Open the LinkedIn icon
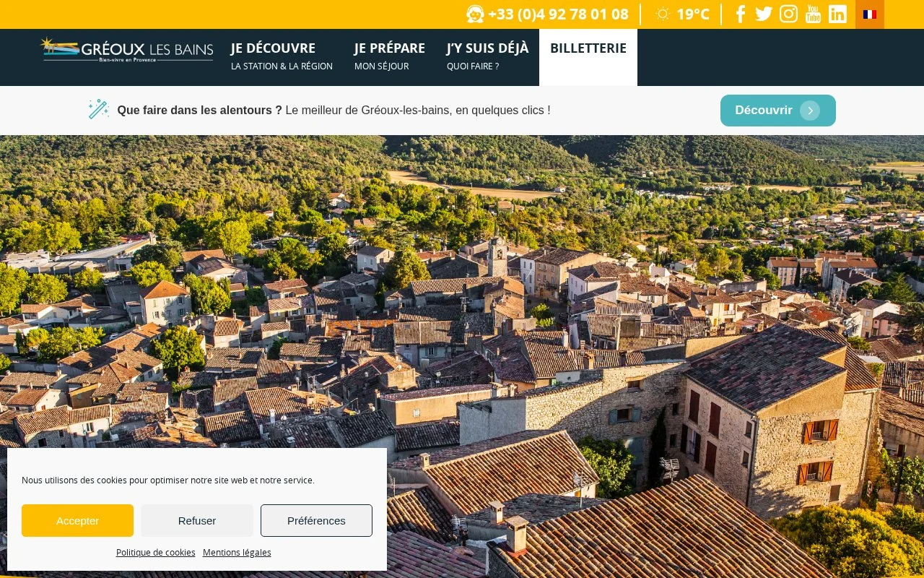 [837, 14]
